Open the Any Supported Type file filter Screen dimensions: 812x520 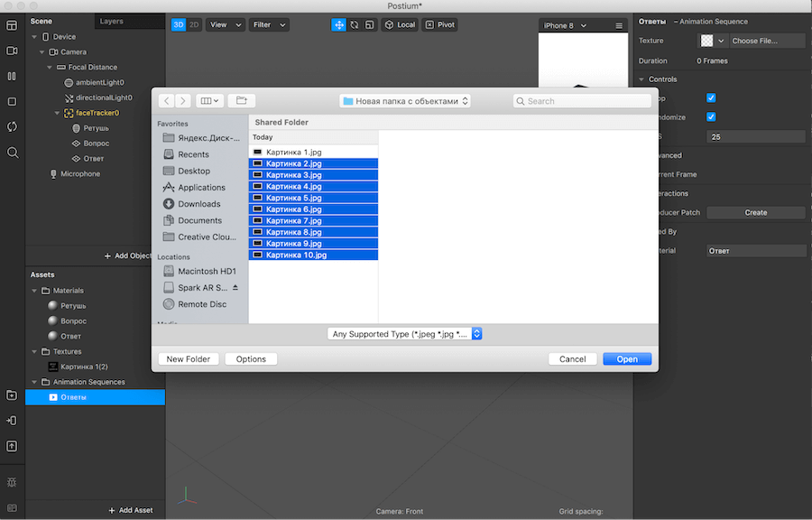click(x=405, y=334)
